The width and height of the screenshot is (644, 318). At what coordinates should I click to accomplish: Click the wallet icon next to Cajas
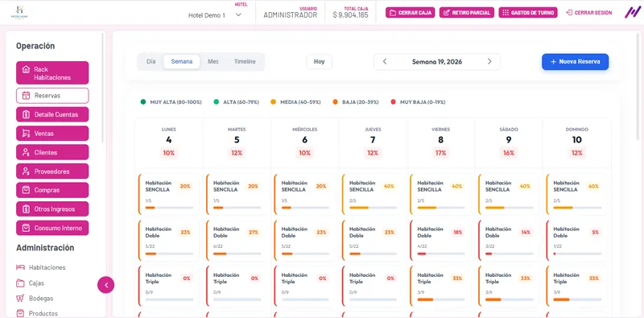pyautogui.click(x=20, y=283)
